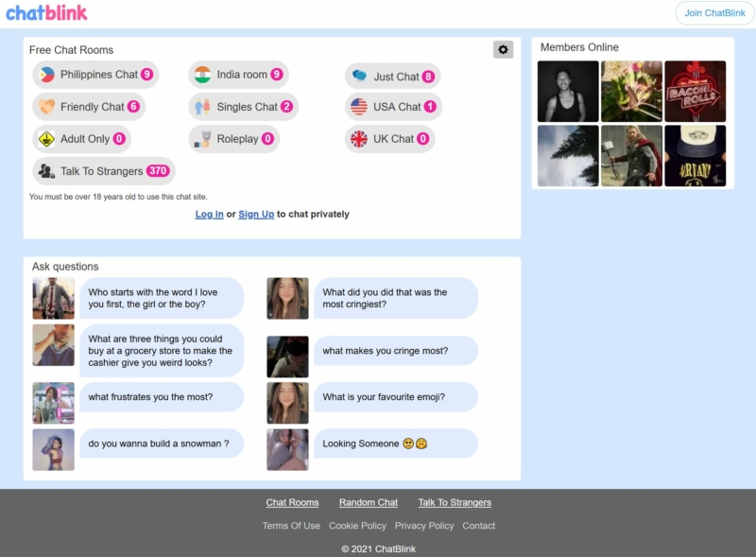
Task: Click avatar beside 'what frustrates you' question
Action: [54, 403]
